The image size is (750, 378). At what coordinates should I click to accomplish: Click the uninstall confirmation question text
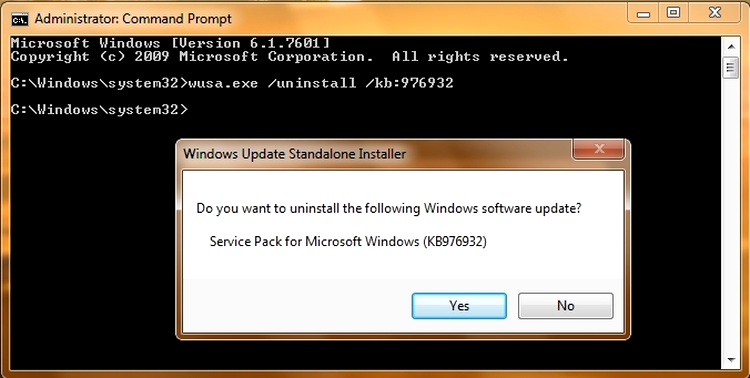[x=389, y=209]
